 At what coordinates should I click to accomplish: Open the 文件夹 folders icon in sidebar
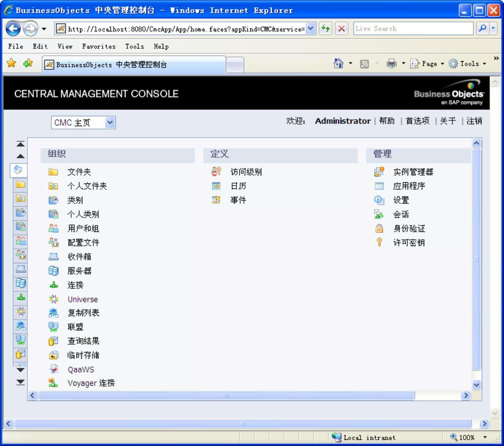tap(21, 184)
